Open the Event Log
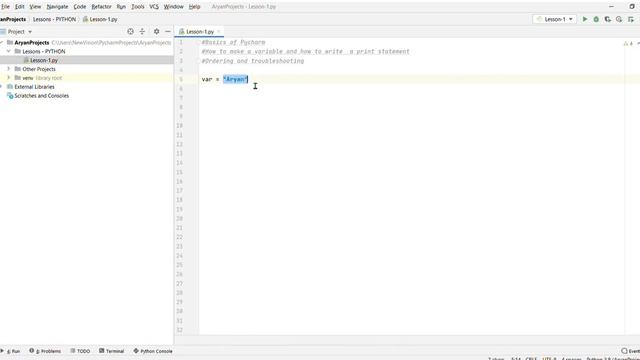 [631, 351]
